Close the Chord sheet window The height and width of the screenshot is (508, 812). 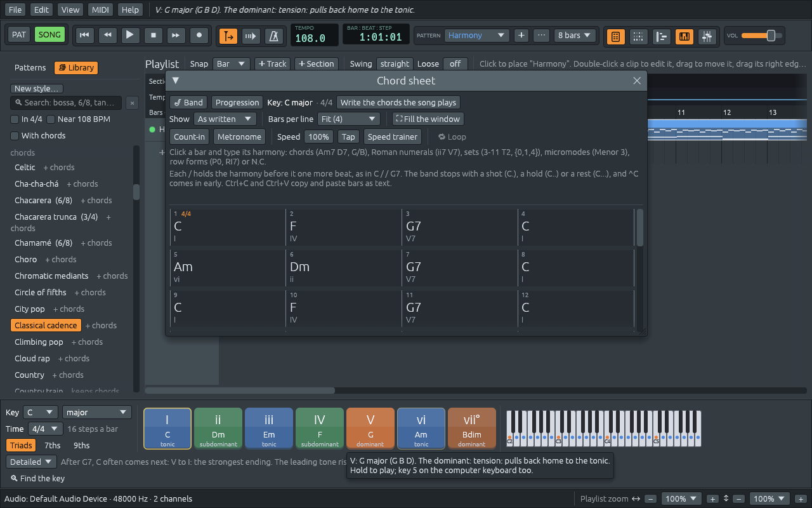637,81
